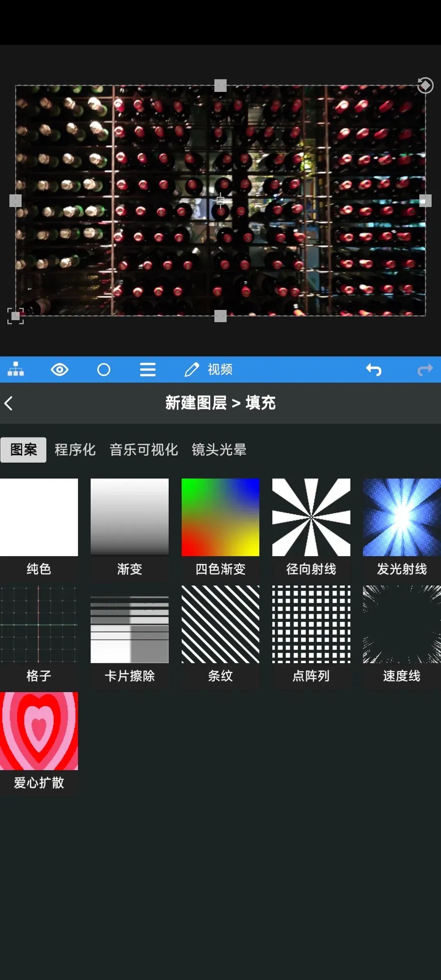The height and width of the screenshot is (980, 441).
Task: Choose the 发光射线 glowing rays fill
Action: tap(402, 529)
